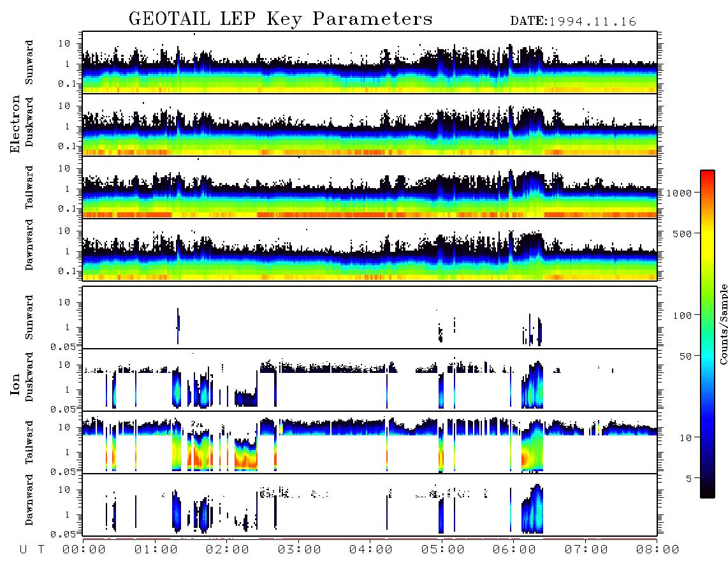Click the Ion Tailward spectrogram panel
The height and width of the screenshot is (561, 728).
[370, 442]
